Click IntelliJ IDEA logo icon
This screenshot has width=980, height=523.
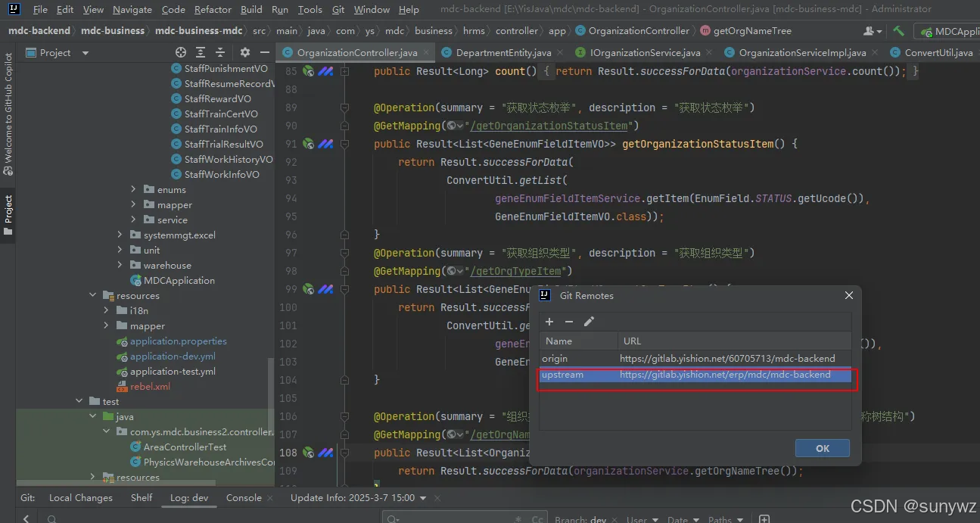tap(14, 10)
